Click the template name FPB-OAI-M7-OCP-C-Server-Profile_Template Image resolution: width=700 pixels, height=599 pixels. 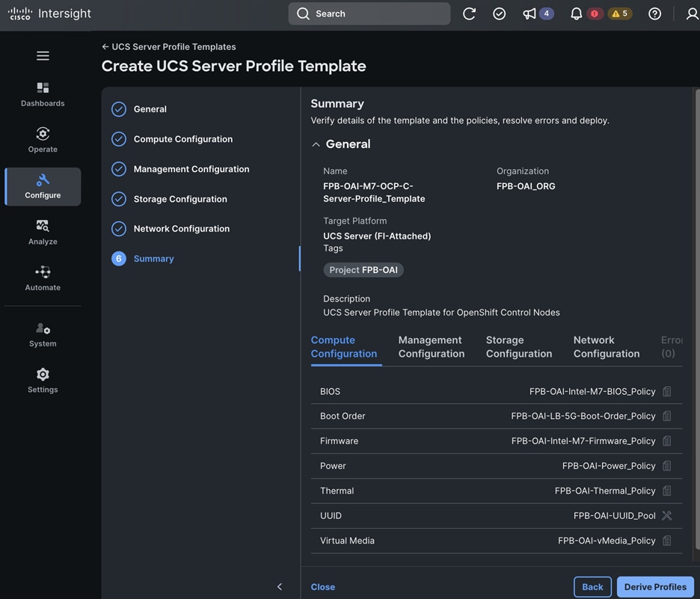(x=374, y=192)
